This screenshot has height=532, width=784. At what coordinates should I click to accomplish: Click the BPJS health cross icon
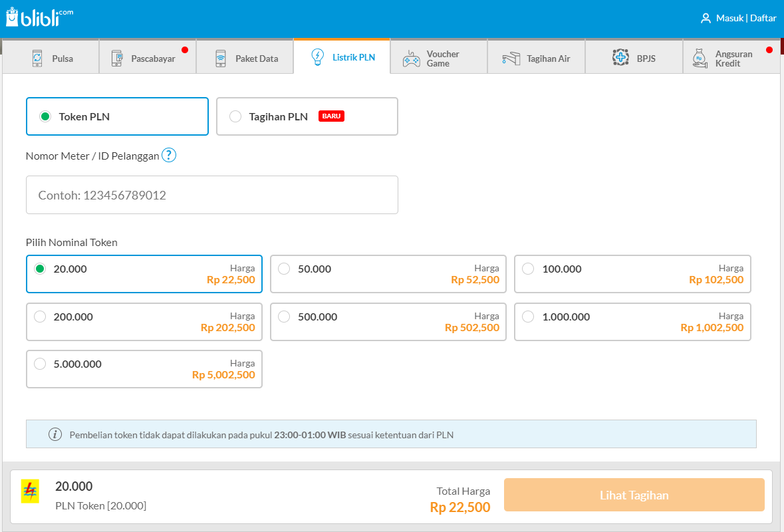(x=620, y=57)
